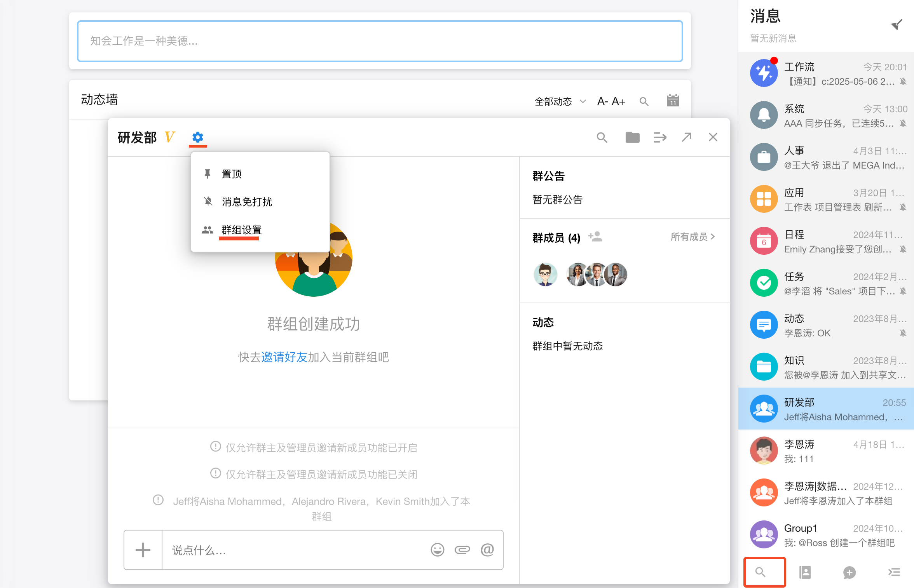Toggle mute bell on 工作流 conversation
The width and height of the screenshot is (914, 588).
(x=903, y=82)
